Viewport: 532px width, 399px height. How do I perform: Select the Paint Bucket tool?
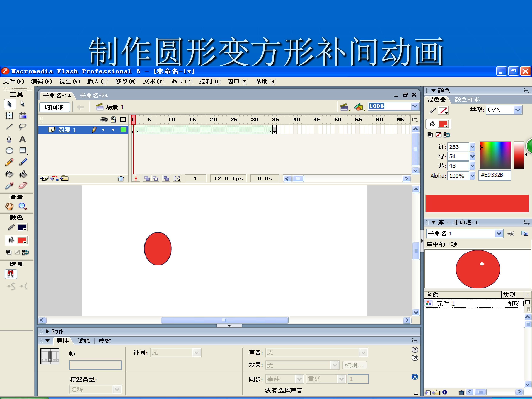tap(23, 174)
